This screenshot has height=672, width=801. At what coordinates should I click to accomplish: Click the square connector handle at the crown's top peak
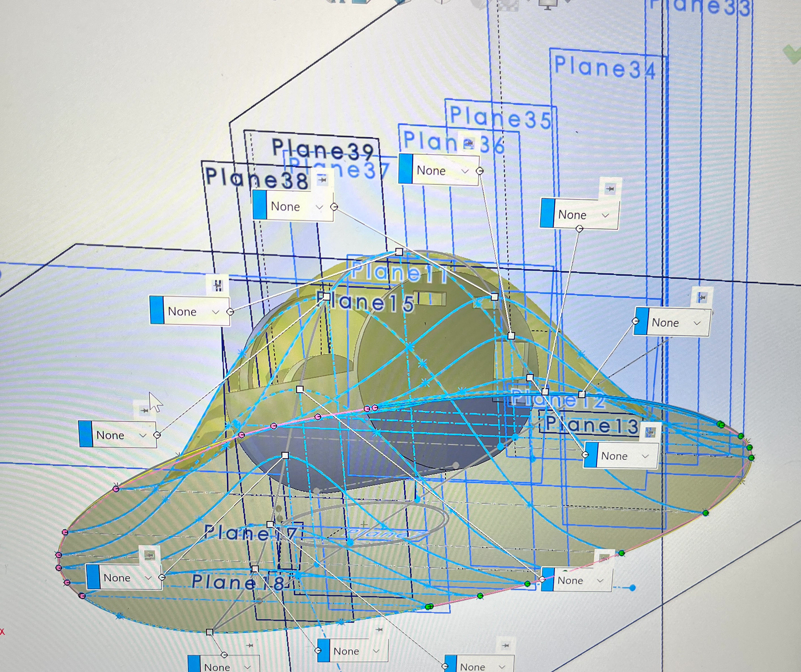pos(399,252)
